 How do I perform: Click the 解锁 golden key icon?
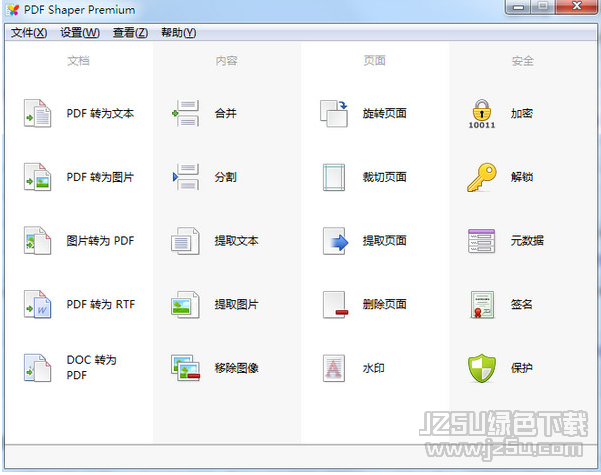(482, 177)
